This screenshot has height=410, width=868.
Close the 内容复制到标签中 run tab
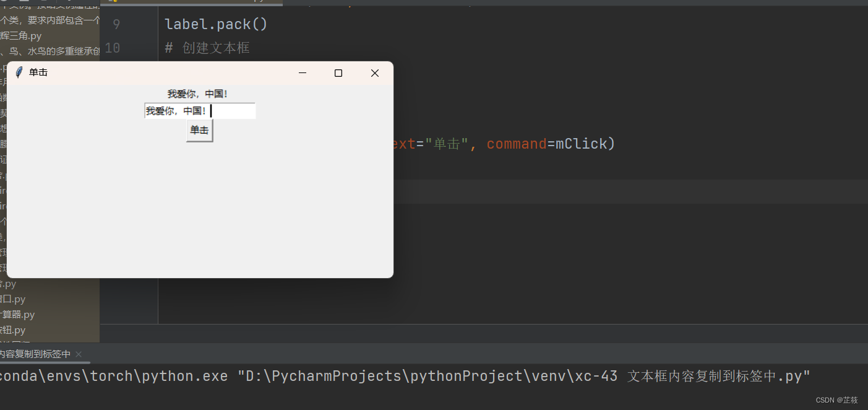coord(79,354)
